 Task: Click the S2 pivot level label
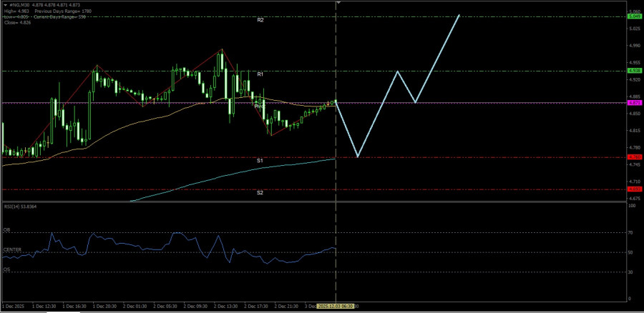(x=260, y=192)
